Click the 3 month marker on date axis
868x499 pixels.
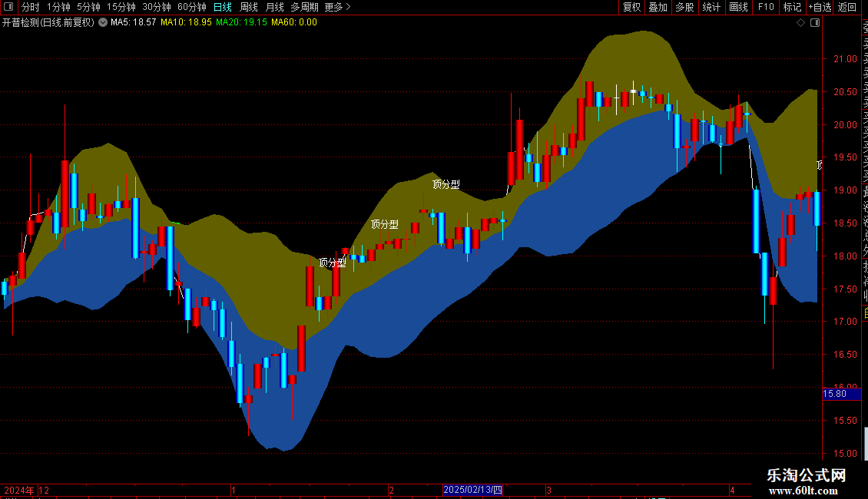[x=548, y=490]
